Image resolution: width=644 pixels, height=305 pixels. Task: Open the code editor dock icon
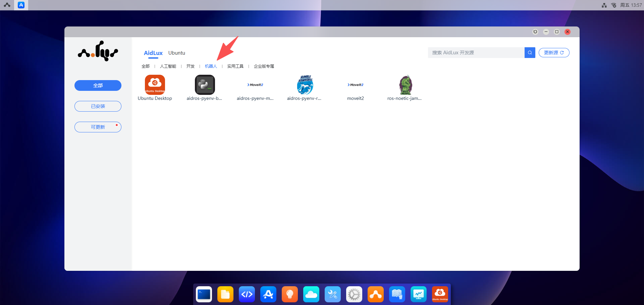tap(247, 294)
